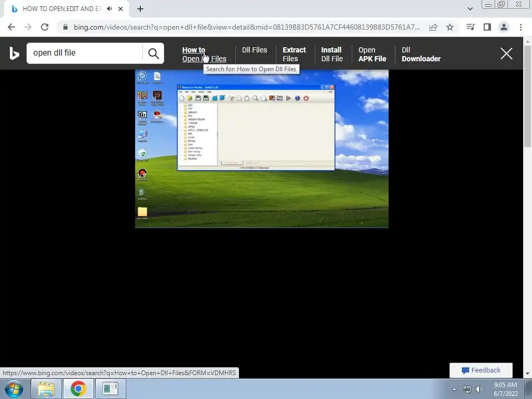Screen dimensions: 532x399
Task: Open the clock showing 9:05 AM
Action: (506, 389)
